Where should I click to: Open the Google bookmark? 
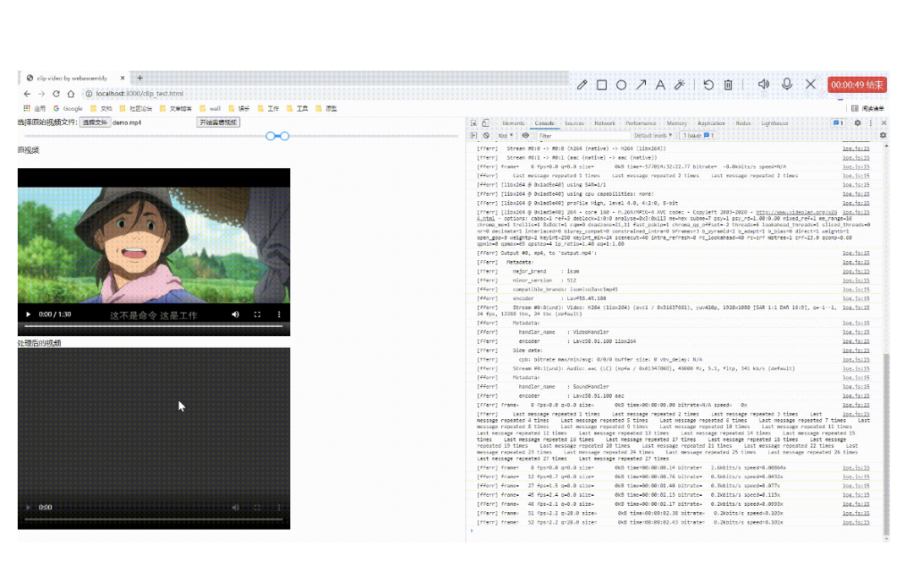tap(68, 108)
